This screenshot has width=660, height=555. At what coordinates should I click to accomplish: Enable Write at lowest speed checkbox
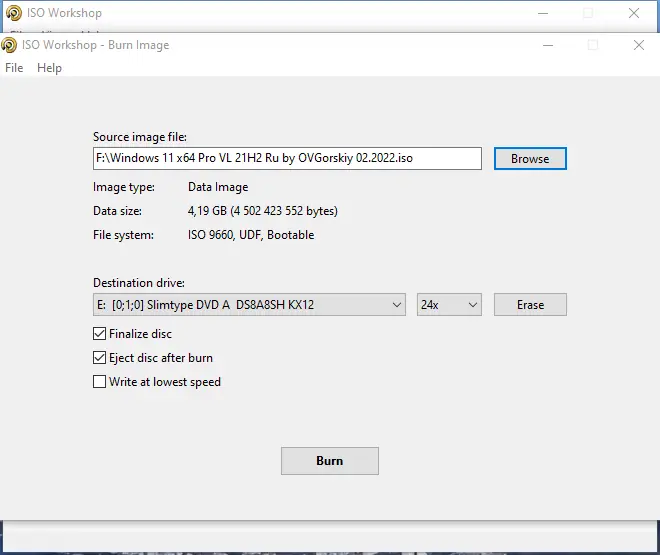[x=99, y=382]
